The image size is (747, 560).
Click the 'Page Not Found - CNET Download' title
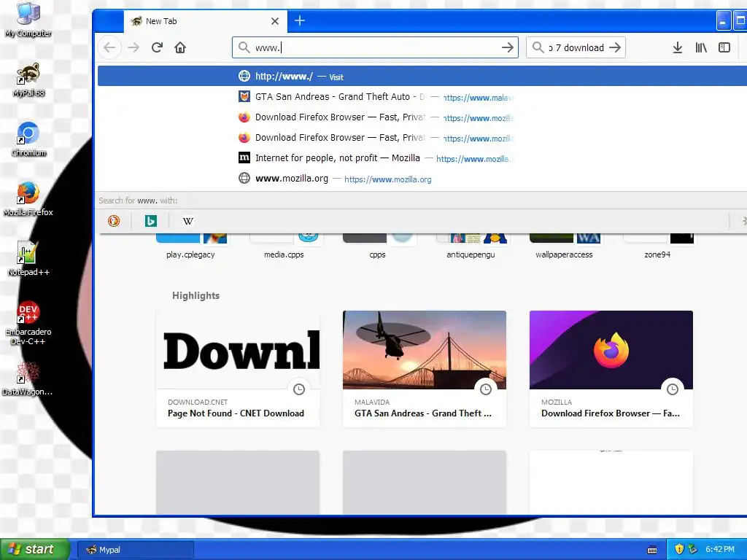(x=236, y=413)
